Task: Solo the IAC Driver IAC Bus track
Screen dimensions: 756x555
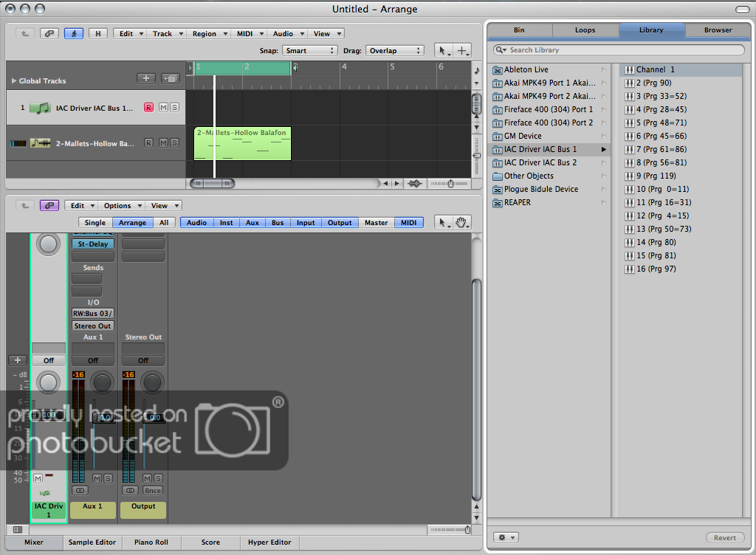Action: pyautogui.click(x=174, y=108)
